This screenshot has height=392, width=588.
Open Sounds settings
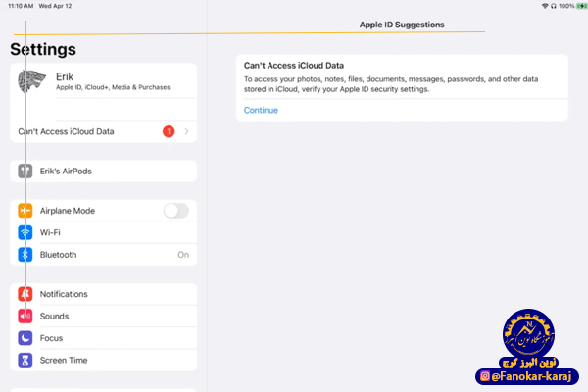[104, 317]
